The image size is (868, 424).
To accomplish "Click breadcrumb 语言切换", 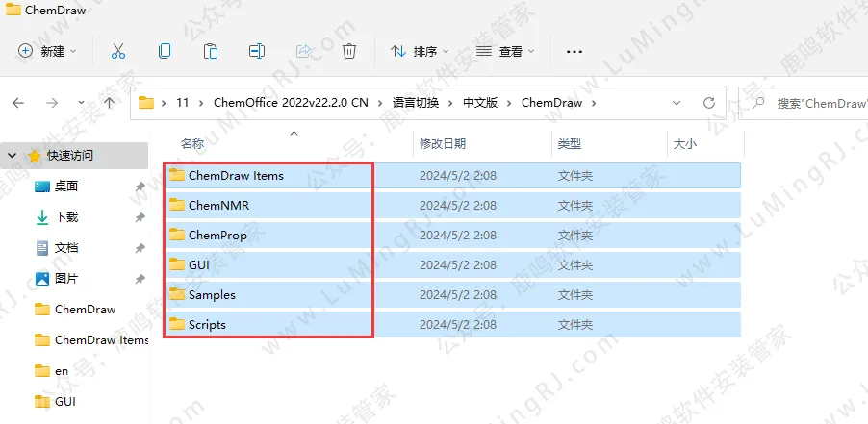I will click(416, 103).
